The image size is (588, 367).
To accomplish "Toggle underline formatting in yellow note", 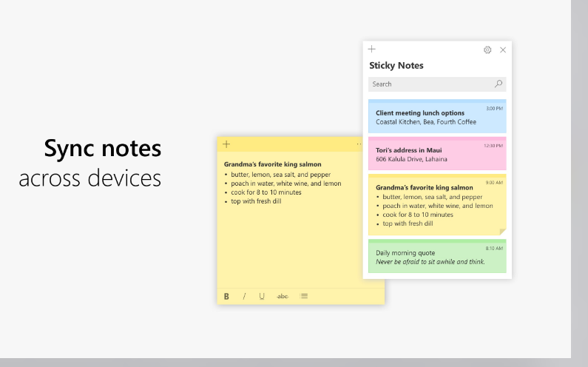I will [262, 297].
